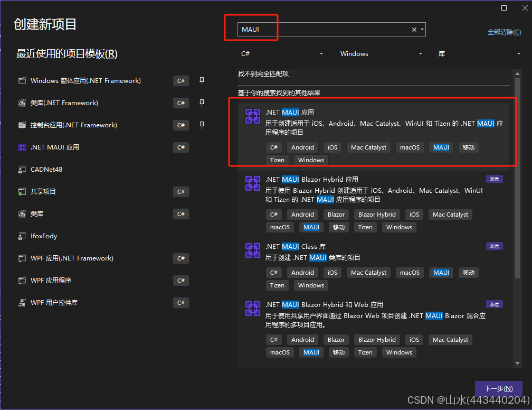Click the Blazor Hybrid tag on MAUI Blazor Hybrid 应用
The height and width of the screenshot is (410, 532).
click(x=377, y=215)
